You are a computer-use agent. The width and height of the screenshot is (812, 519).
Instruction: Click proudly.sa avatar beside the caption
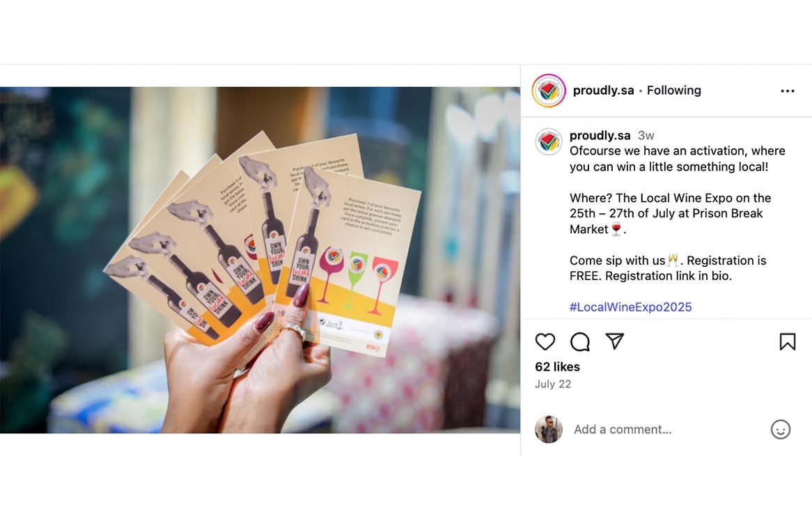pyautogui.click(x=548, y=141)
